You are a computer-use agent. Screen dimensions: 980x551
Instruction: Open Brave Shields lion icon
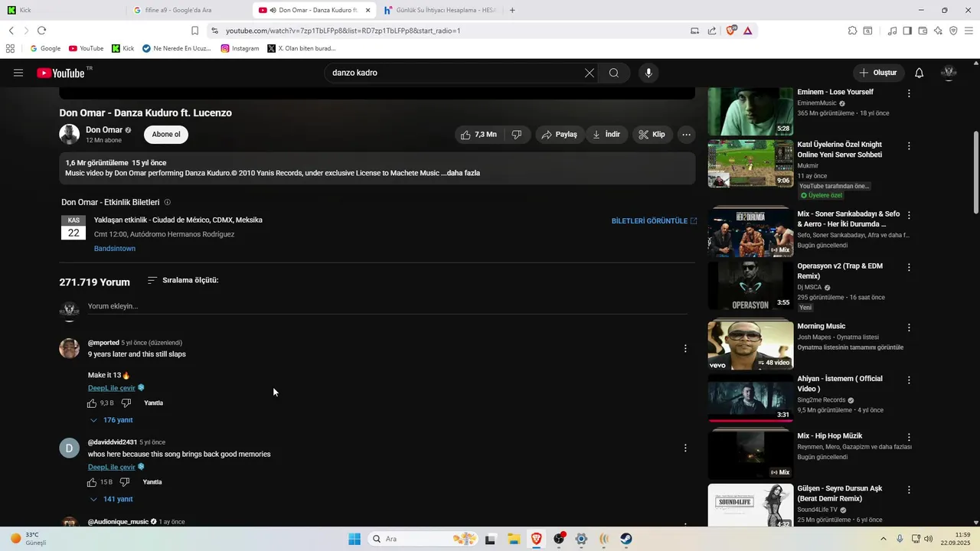(x=731, y=31)
